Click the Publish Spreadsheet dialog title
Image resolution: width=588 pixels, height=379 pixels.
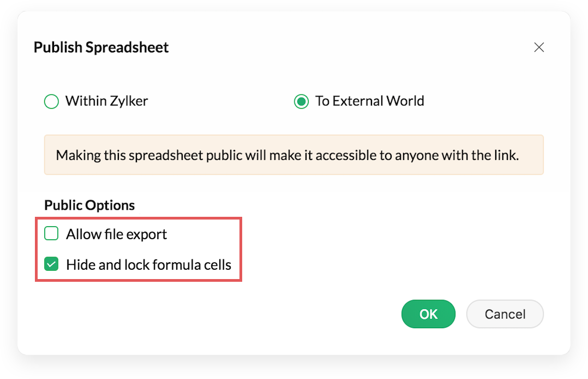101,48
